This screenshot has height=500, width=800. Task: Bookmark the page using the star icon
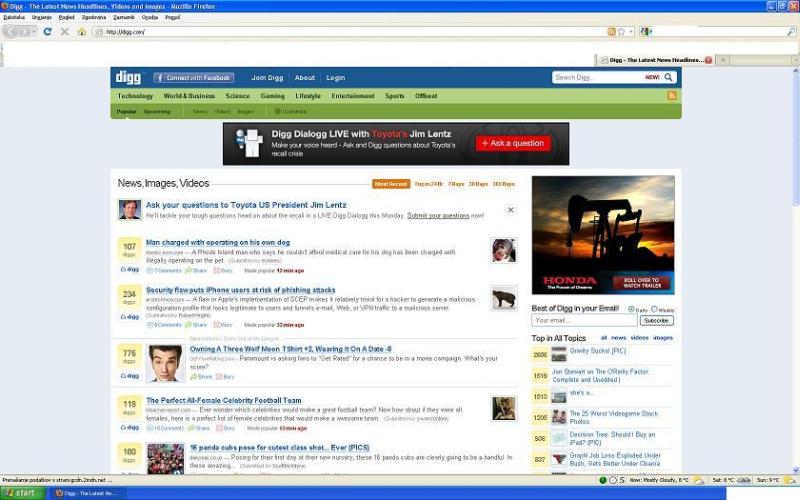point(620,32)
